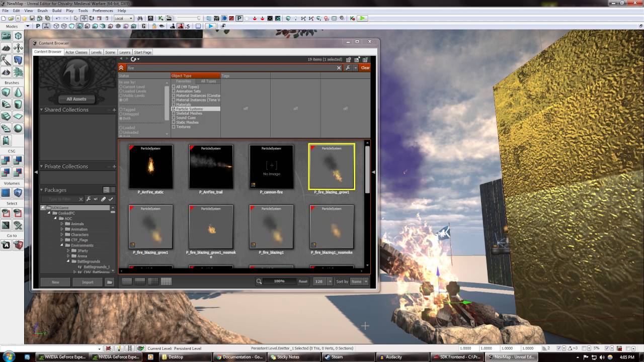Collapse filter panel with double chevron
Image resolution: width=644 pixels, height=362 pixels.
tap(121, 67)
